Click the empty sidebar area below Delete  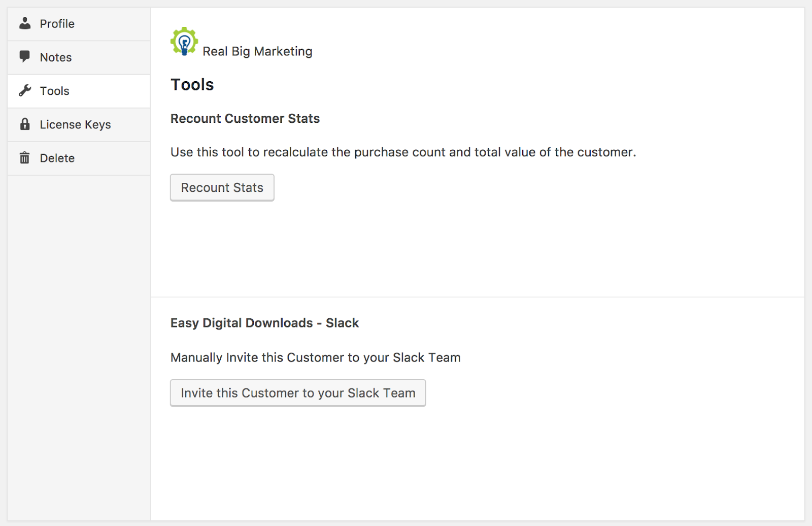tap(79, 345)
